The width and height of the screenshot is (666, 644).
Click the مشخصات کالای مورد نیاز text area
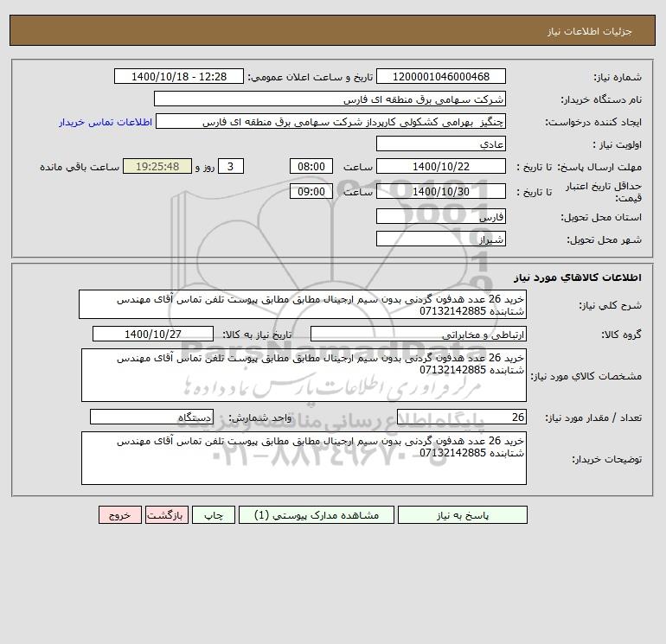pos(304,375)
